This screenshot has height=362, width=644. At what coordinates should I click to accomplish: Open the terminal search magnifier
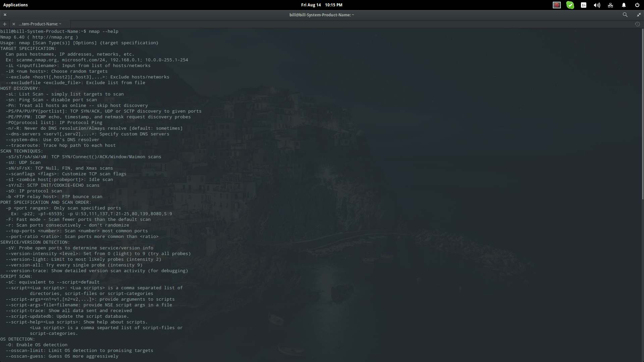point(625,15)
